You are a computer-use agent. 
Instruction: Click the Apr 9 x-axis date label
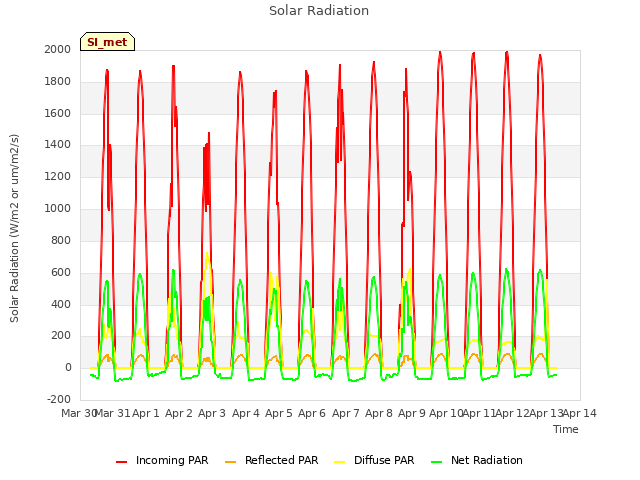412,413
